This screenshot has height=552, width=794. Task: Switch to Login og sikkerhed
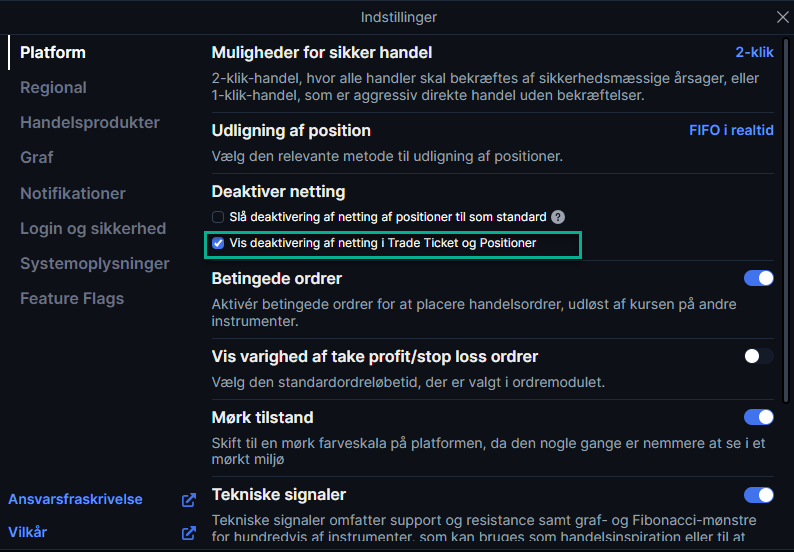[x=93, y=228]
